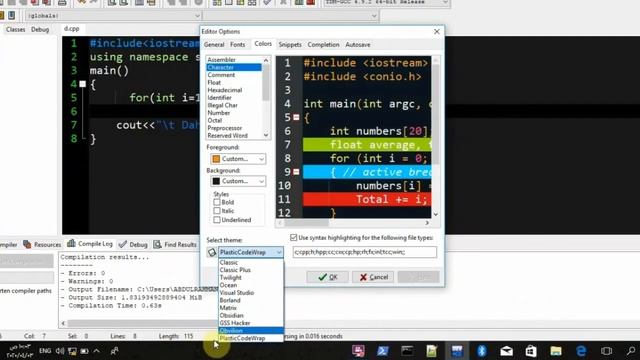Enable the Bold style checkbox
Image resolution: width=640 pixels, height=360 pixels.
coord(217,202)
